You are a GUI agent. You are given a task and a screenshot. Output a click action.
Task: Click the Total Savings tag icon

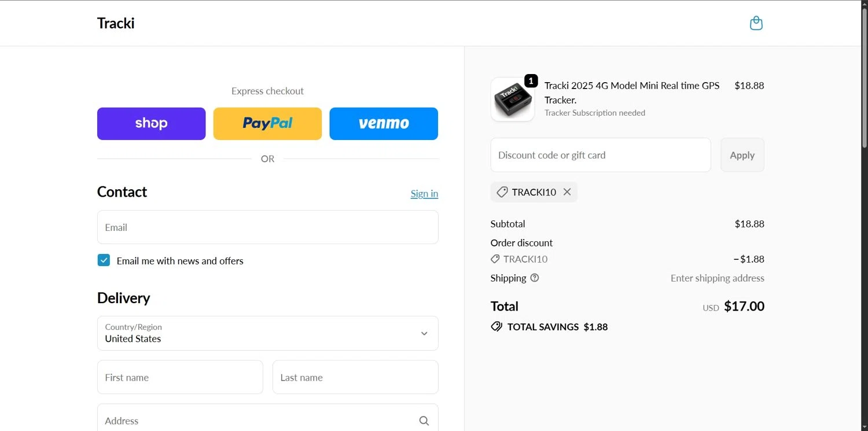(x=496, y=327)
